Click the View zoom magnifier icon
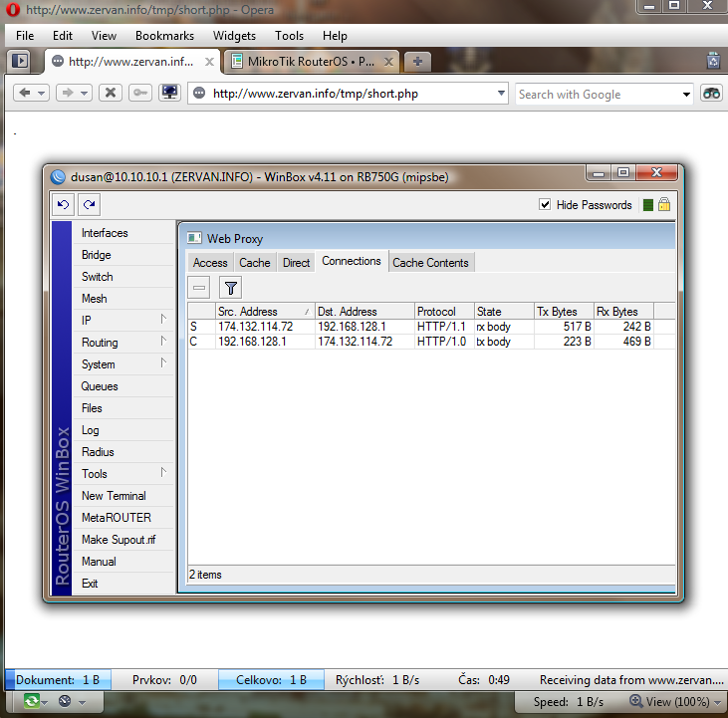The height and width of the screenshot is (718, 728). pos(635,700)
